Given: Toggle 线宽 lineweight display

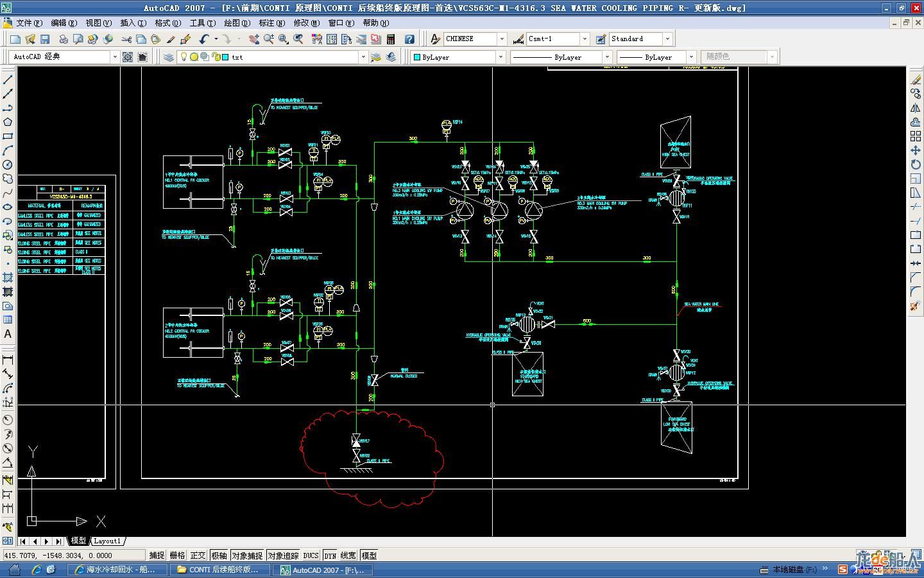Looking at the screenshot, I should 348,556.
